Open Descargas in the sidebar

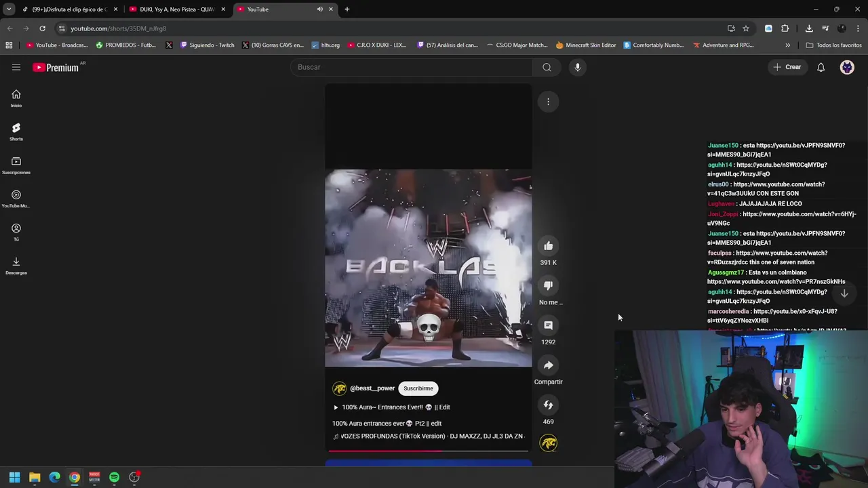[16, 266]
